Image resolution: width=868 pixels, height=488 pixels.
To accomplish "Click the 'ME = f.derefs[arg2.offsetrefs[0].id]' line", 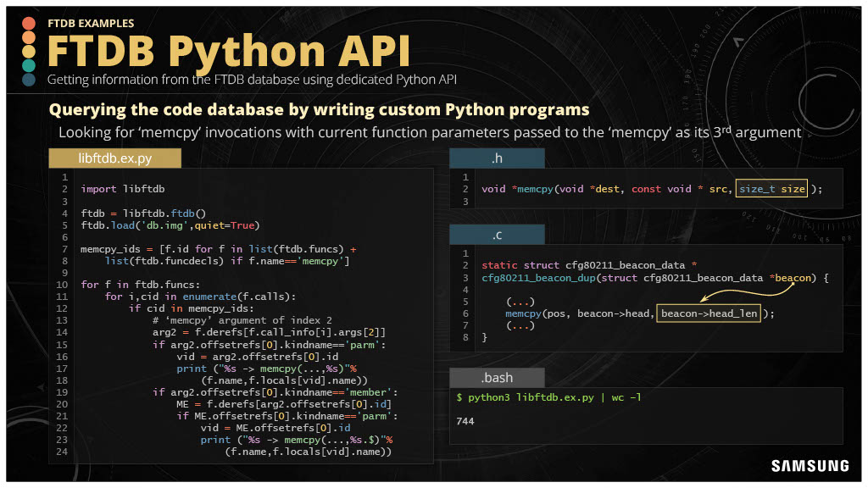I will click(x=284, y=404).
